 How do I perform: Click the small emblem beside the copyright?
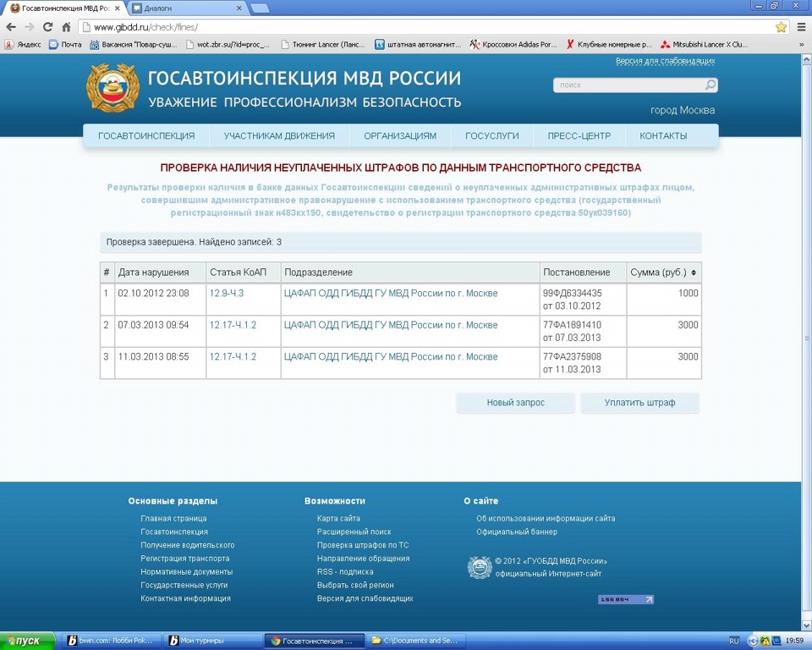479,567
